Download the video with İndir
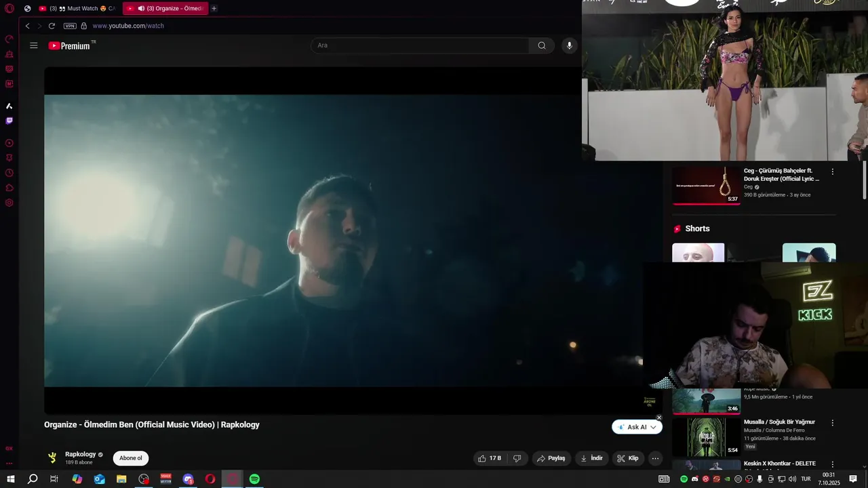 (591, 458)
